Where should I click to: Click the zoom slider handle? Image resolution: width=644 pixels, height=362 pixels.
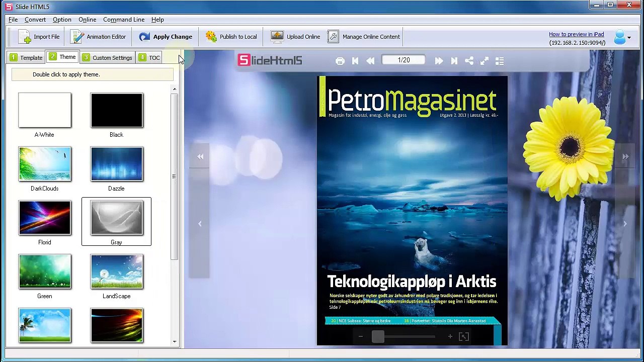click(x=378, y=337)
